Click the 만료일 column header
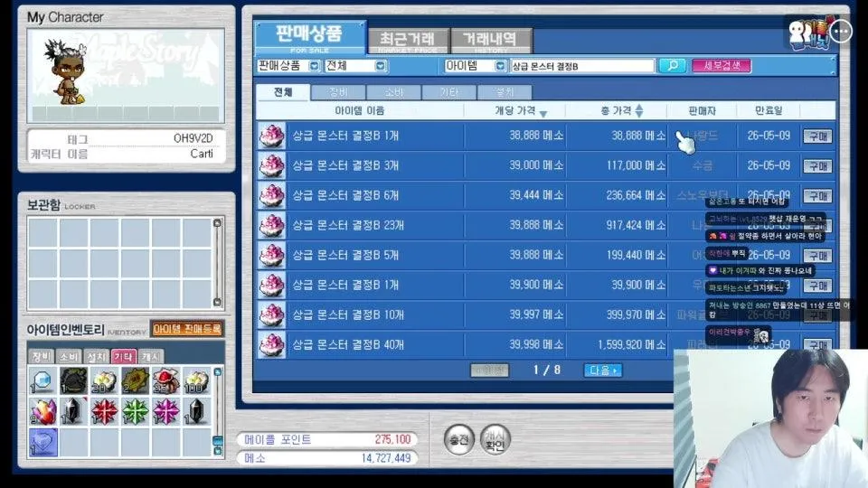 [769, 110]
